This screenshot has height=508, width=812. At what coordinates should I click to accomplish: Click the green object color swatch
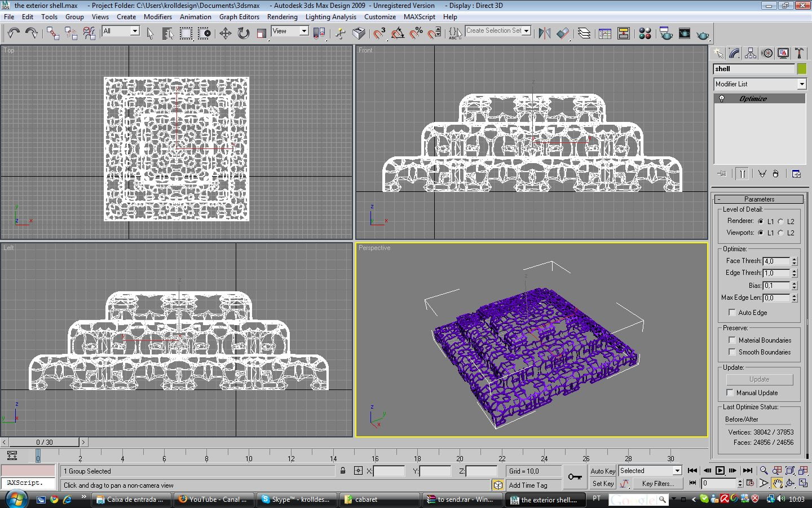pyautogui.click(x=802, y=69)
